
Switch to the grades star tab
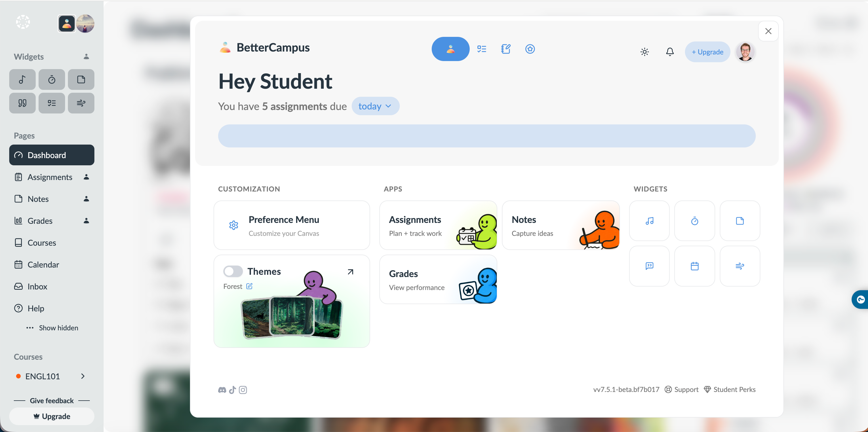coord(530,49)
